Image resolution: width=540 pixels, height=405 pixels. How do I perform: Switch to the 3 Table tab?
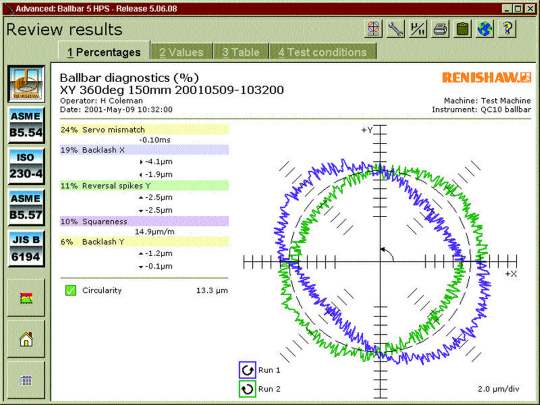click(x=241, y=52)
